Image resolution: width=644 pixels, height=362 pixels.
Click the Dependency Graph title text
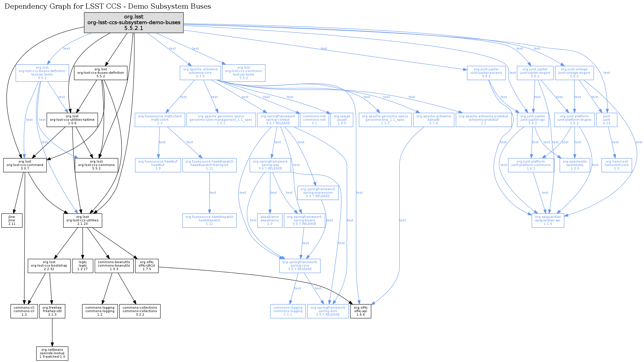click(x=108, y=6)
